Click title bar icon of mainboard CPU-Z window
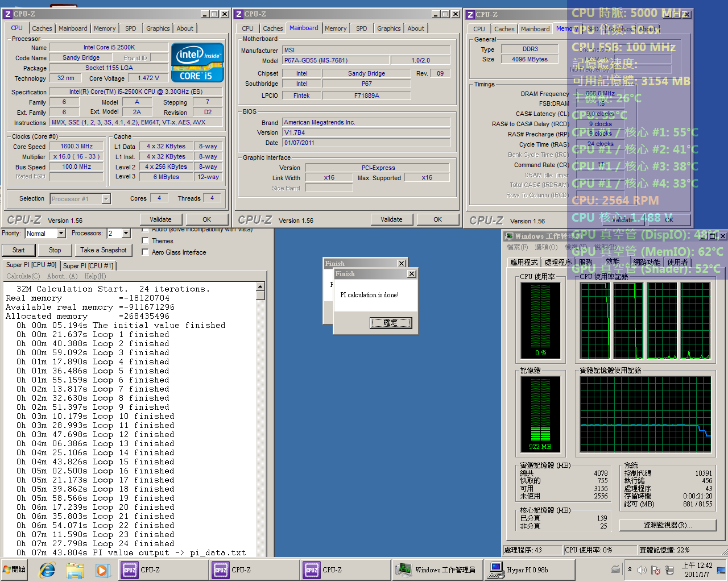This screenshot has height=582, width=728. click(x=239, y=14)
